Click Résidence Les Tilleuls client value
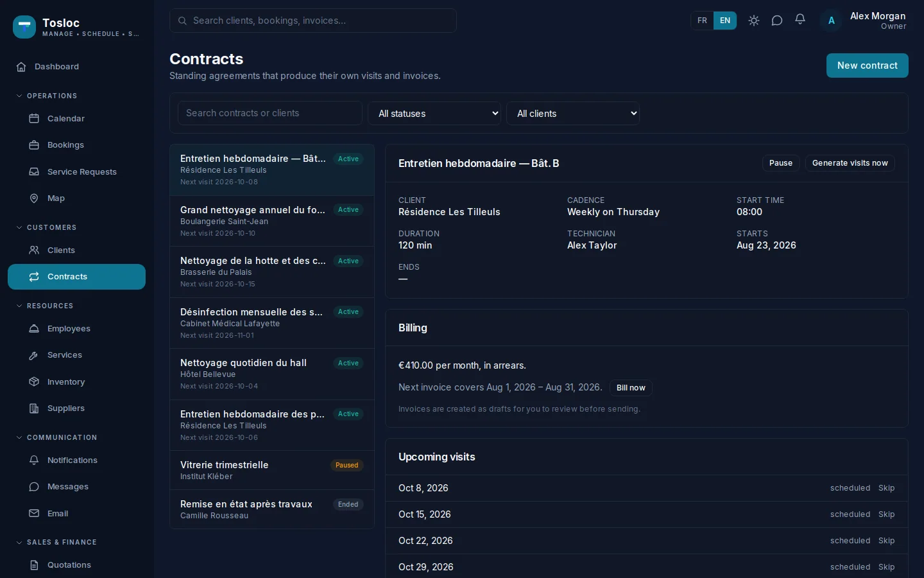The width and height of the screenshot is (924, 578). [449, 212]
